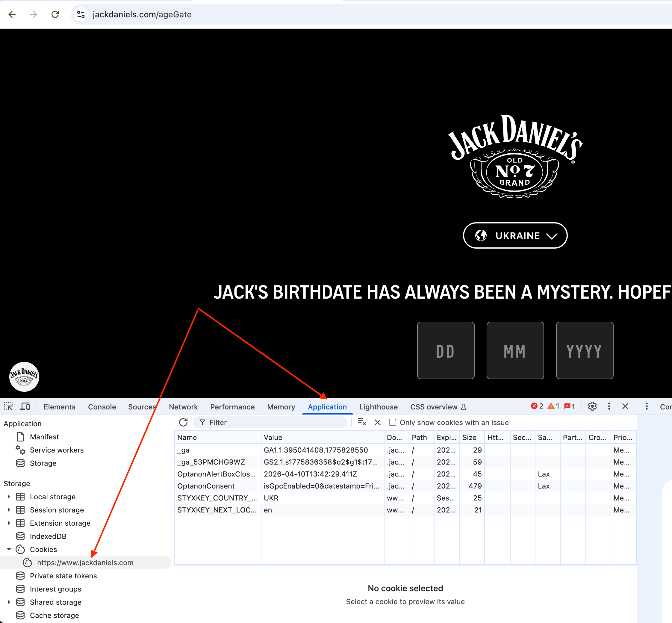
Task: Select Interest groups in sidebar
Action: pyautogui.click(x=55, y=589)
